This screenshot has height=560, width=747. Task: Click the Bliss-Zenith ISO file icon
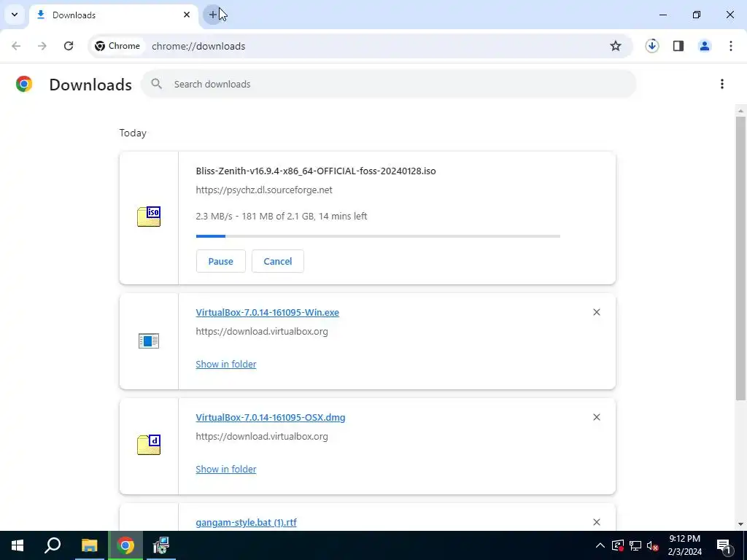(149, 217)
